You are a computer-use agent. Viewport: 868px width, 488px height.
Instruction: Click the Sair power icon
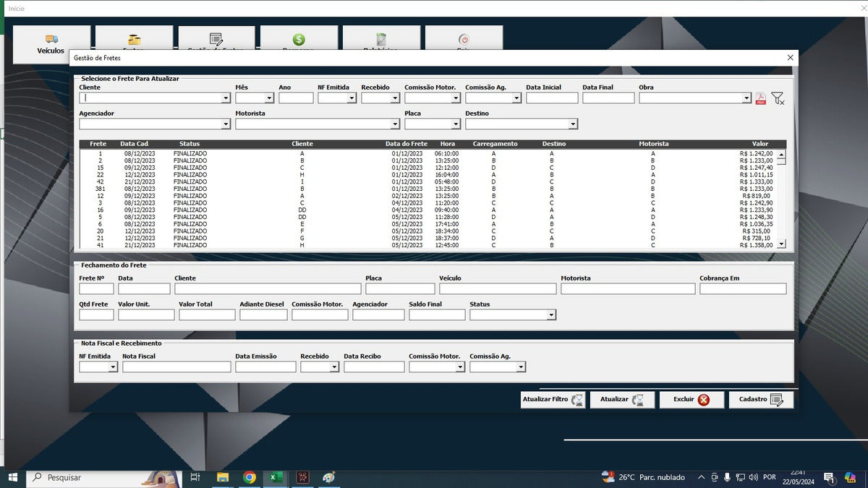tap(464, 40)
